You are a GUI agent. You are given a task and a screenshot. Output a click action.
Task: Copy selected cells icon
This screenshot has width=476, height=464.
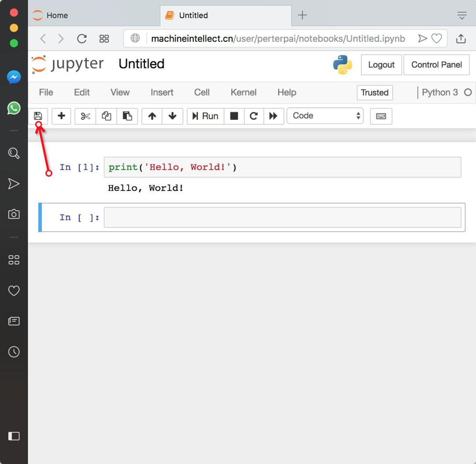pyautogui.click(x=106, y=116)
